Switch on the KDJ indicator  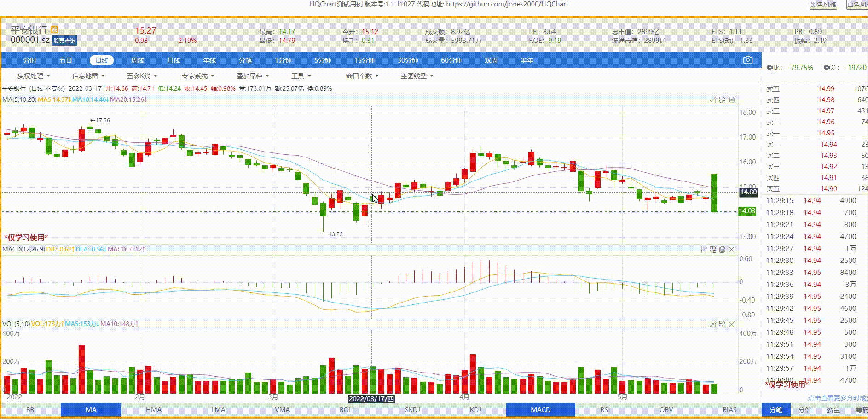tap(475, 409)
